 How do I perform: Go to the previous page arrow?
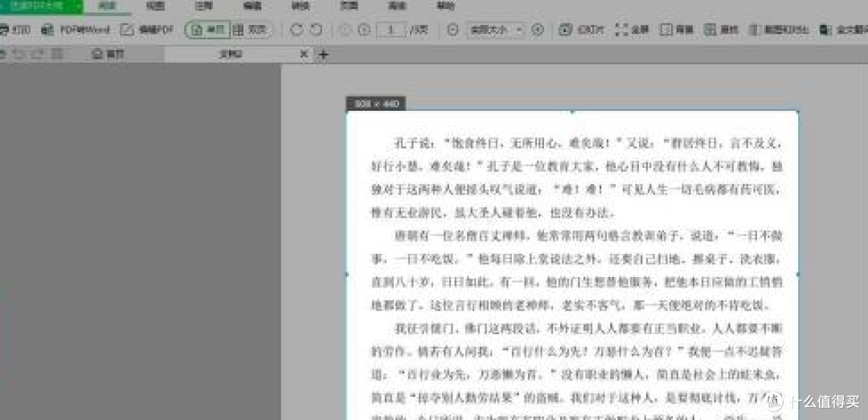click(x=346, y=30)
